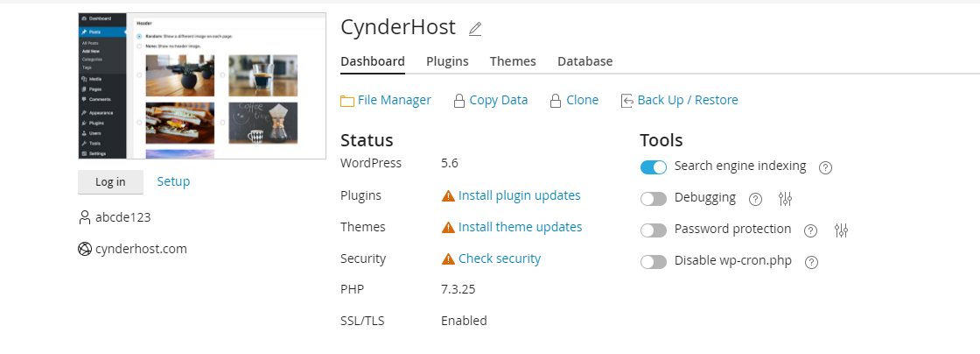
Task: Click the pencil icon beside CynderHost title
Action: tap(475, 29)
